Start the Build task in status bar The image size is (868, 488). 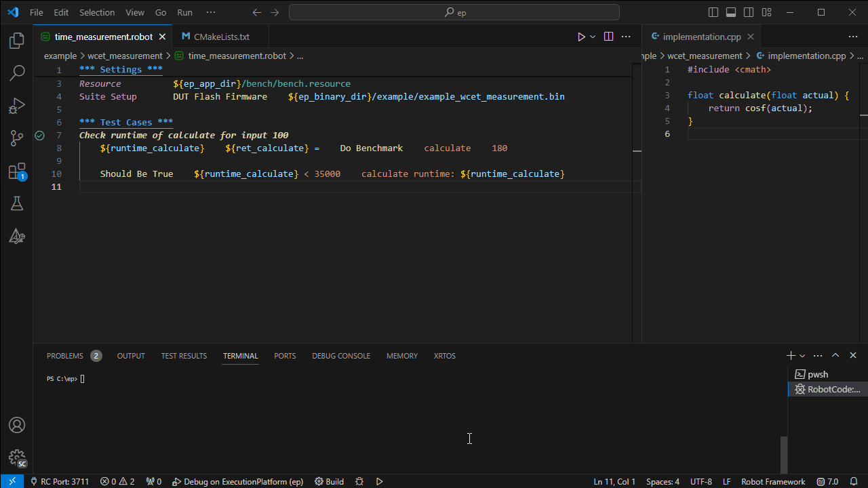pyautogui.click(x=329, y=481)
